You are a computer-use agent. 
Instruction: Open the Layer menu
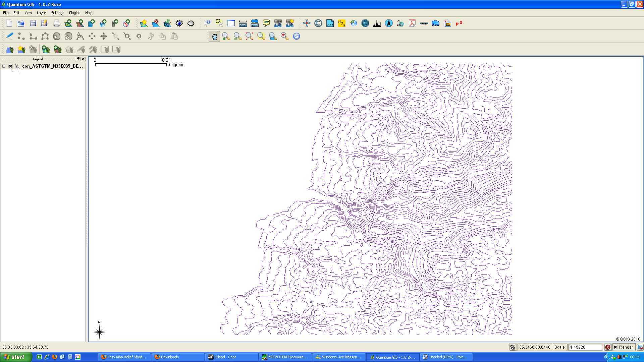[41, 13]
